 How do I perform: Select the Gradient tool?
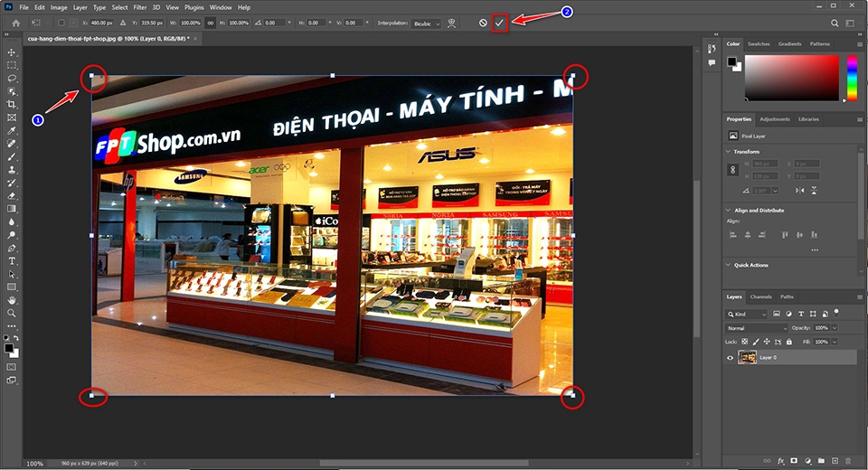(x=12, y=209)
